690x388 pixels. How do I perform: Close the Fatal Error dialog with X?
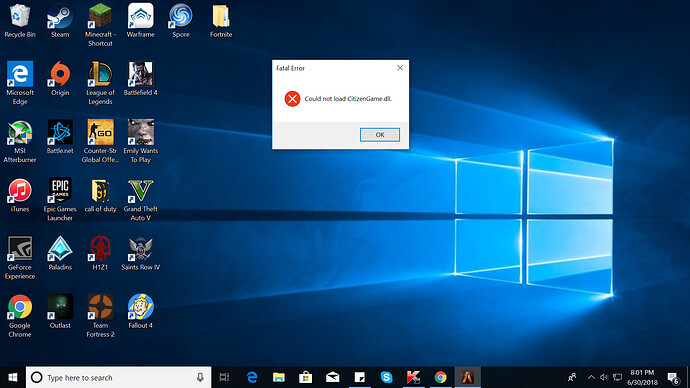[400, 68]
